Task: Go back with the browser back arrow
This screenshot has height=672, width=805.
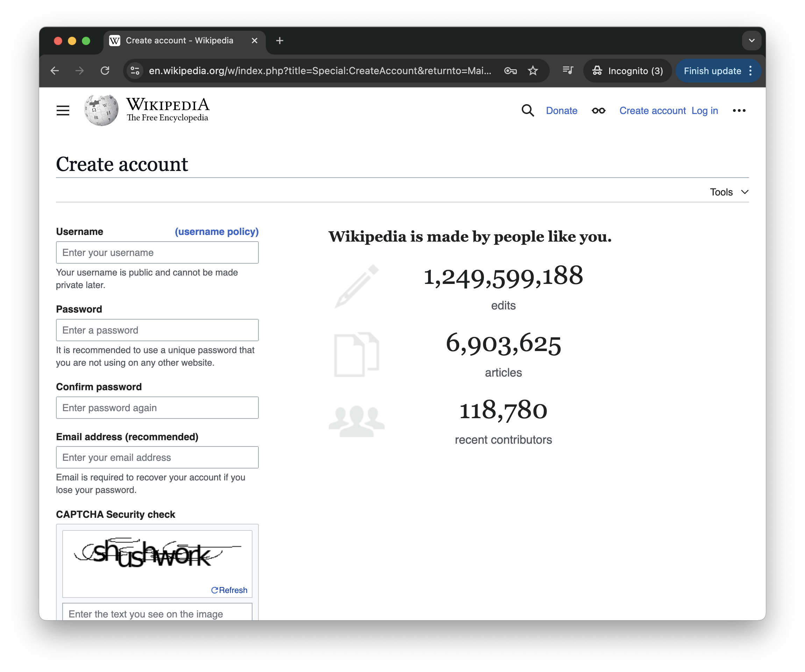Action: [55, 71]
